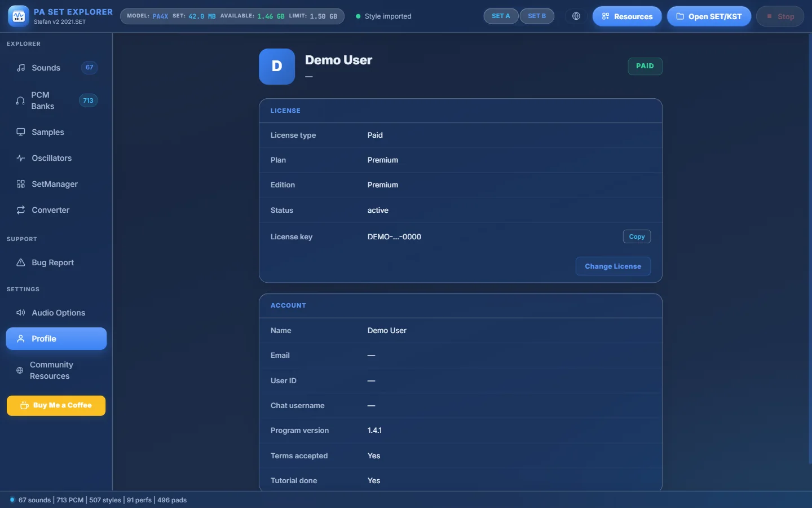Click the Converter arrows icon
The height and width of the screenshot is (508, 812).
coord(21,210)
